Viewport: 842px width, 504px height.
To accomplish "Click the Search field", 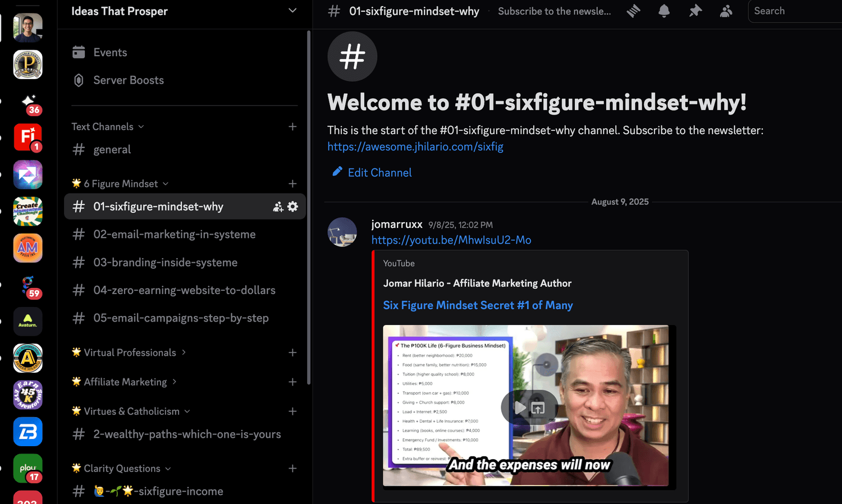I will coord(795,11).
